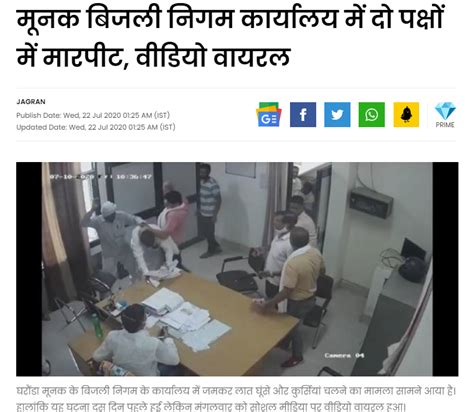Click the Publish Date line
This screenshot has width=474, height=412.
pyautogui.click(x=93, y=115)
